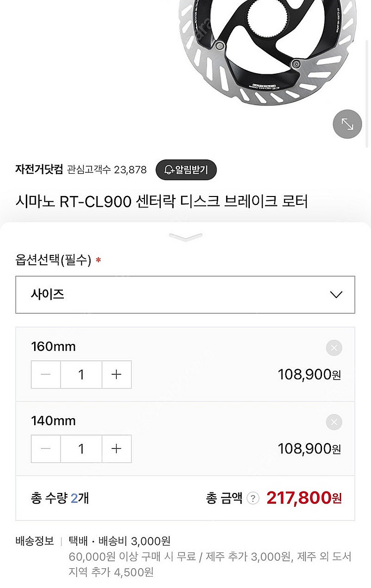The width and height of the screenshot is (371, 588).
Task: Open the 사이즈 size dropdown
Action: pos(185,294)
